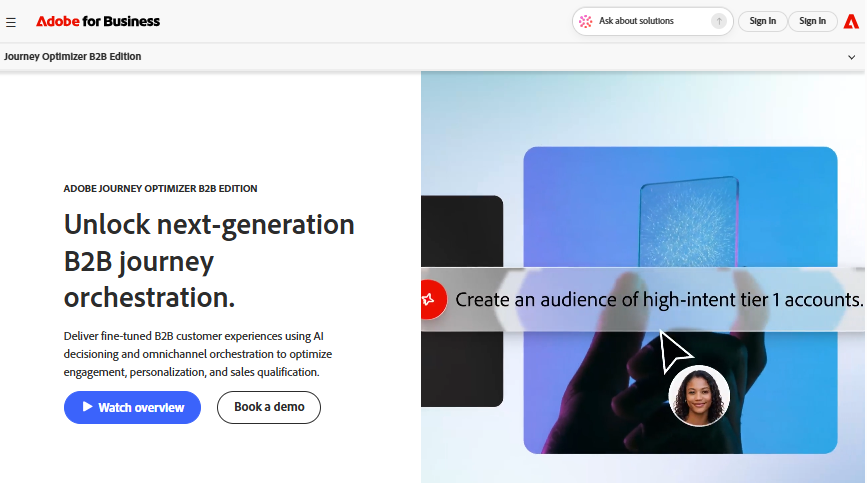Image resolution: width=867 pixels, height=483 pixels.
Task: Click the glass tablet image in the hero
Action: coord(689,222)
